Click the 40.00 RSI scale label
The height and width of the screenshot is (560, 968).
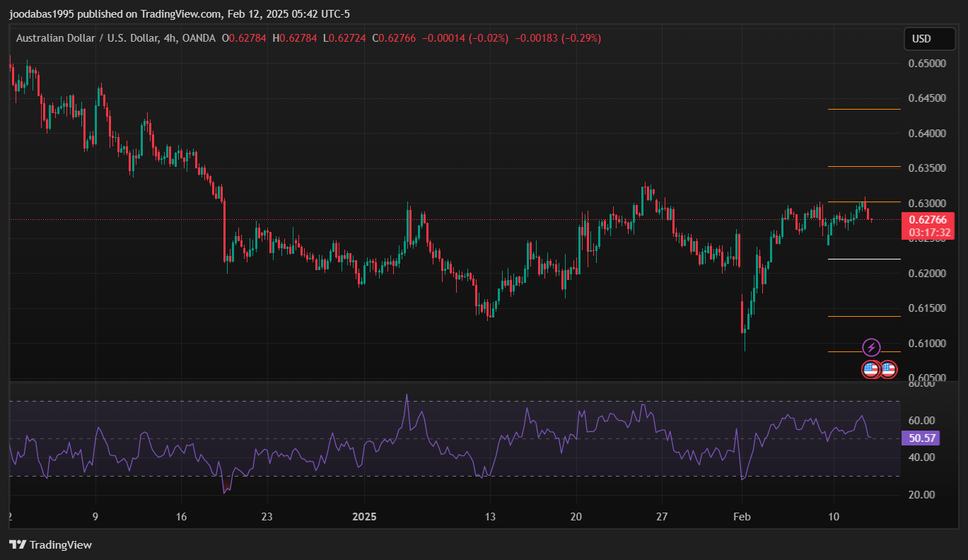tap(922, 457)
